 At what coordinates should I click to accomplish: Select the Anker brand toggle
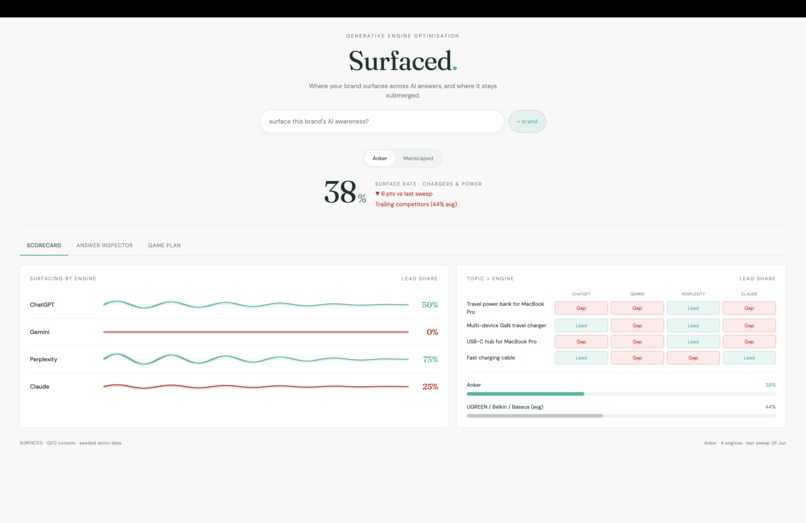[380, 158]
